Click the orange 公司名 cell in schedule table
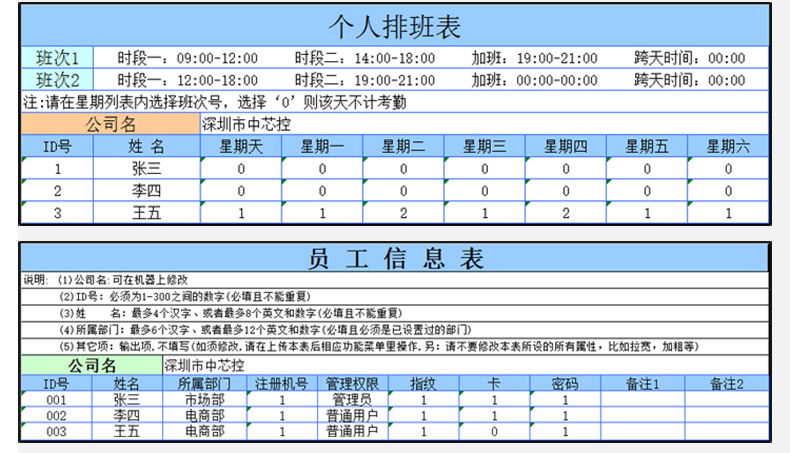 (x=110, y=125)
